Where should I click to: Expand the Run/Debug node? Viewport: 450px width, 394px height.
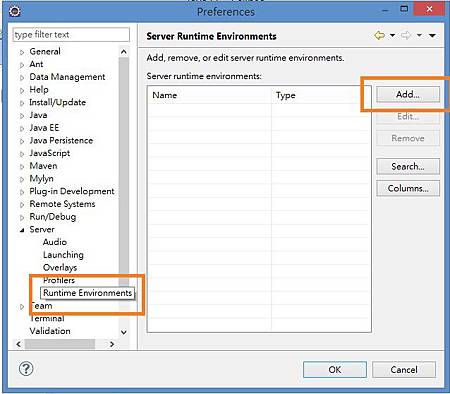[x=22, y=217]
